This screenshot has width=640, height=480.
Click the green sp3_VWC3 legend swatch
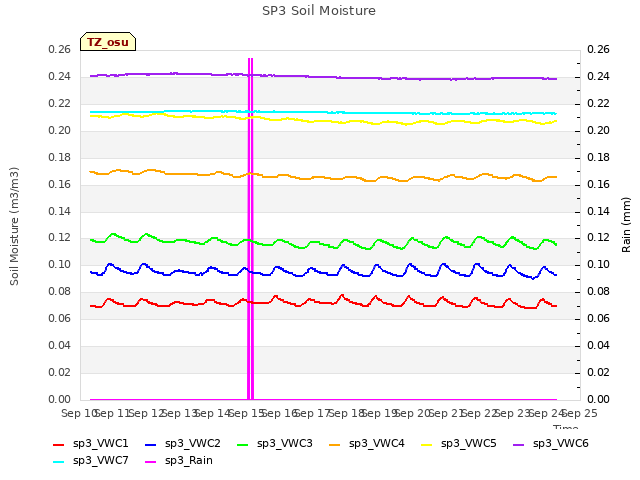pyautogui.click(x=242, y=445)
